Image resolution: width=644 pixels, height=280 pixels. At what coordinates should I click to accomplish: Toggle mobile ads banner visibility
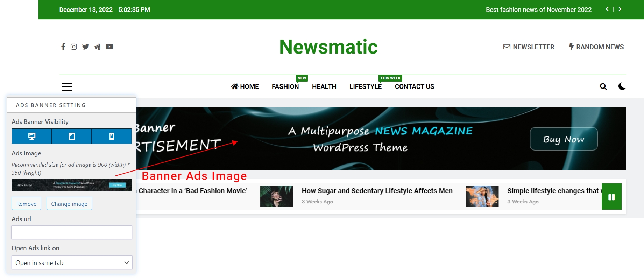(x=112, y=136)
